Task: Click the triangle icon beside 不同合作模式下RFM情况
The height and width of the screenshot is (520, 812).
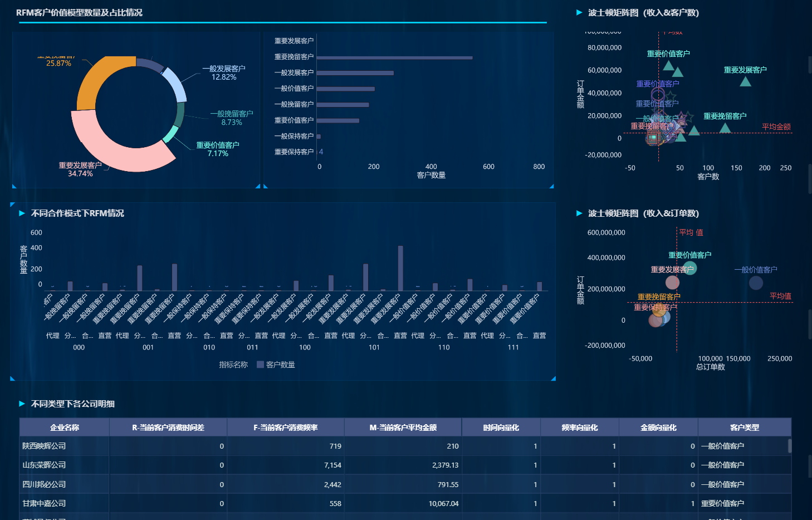Action: (x=22, y=213)
